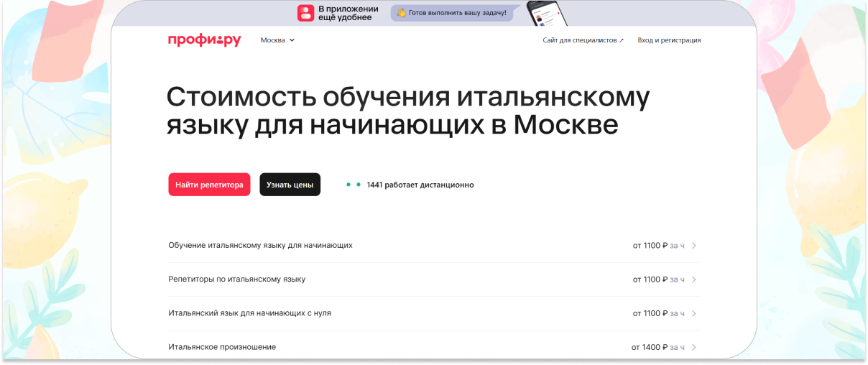Click the green dots beside 1441 online count
Viewport: 868px width, 365px height.
353,185
